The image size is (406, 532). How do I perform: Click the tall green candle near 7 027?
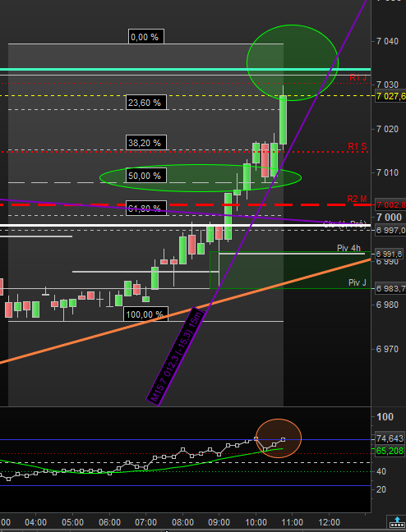coord(283,120)
